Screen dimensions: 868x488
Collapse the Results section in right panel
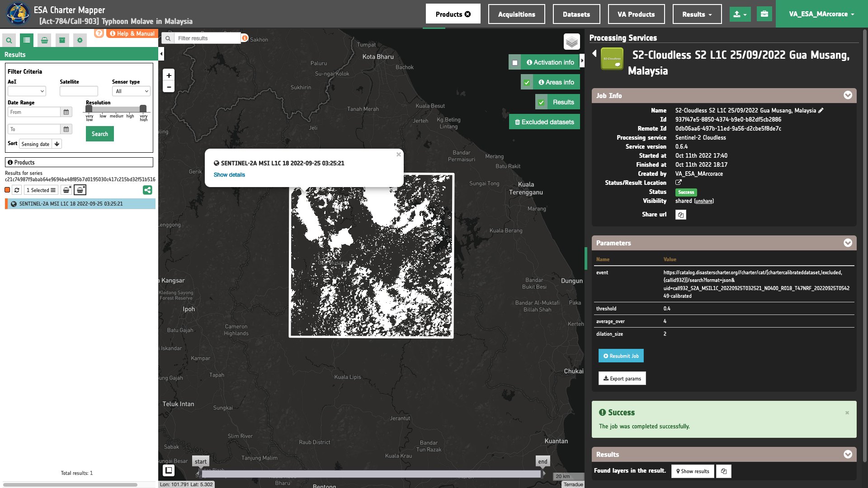(x=848, y=454)
